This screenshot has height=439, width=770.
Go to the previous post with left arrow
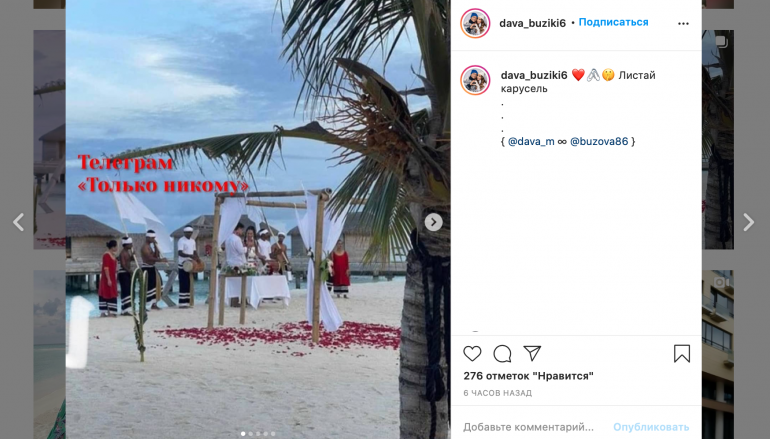point(19,222)
